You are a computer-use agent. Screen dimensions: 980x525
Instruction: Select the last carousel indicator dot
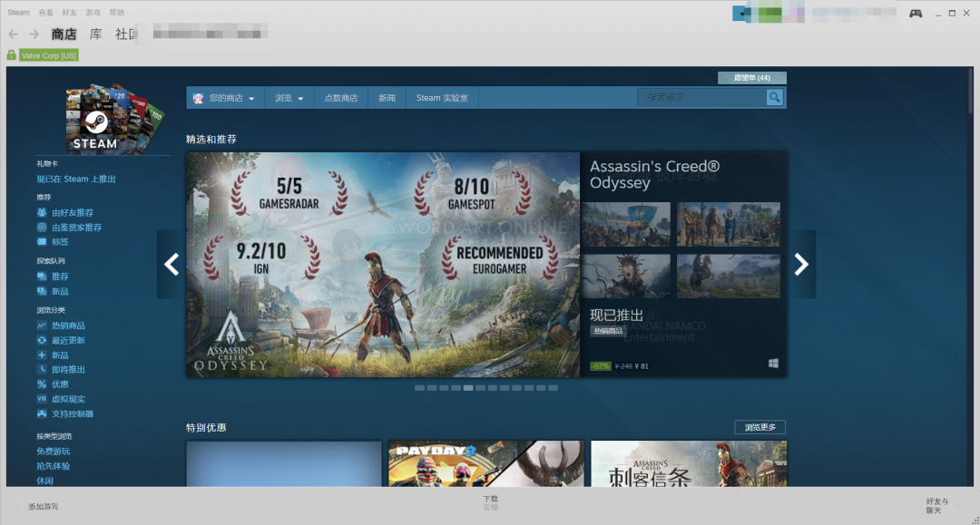[554, 388]
